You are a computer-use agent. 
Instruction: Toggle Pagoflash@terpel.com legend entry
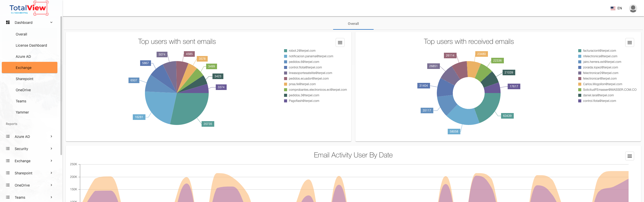click(x=302, y=101)
